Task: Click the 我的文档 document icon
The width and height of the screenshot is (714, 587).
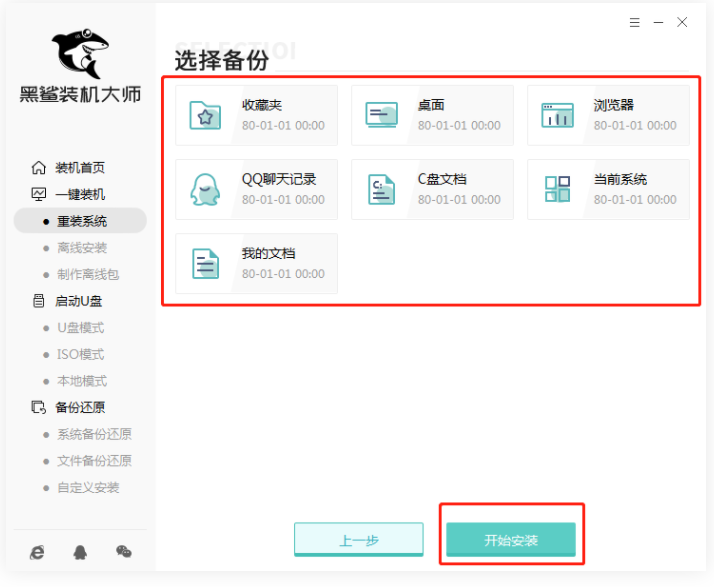Action: pos(205,264)
